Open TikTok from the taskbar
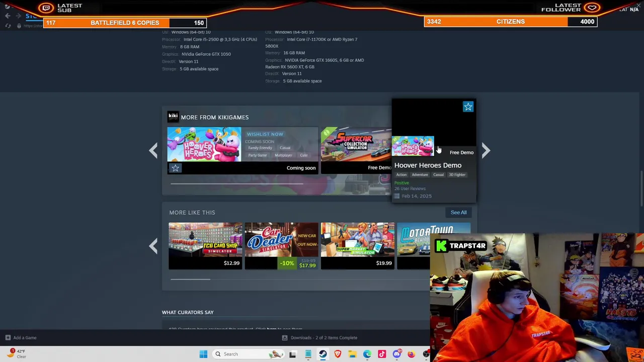Screen dimensions: 644x362 382,354
